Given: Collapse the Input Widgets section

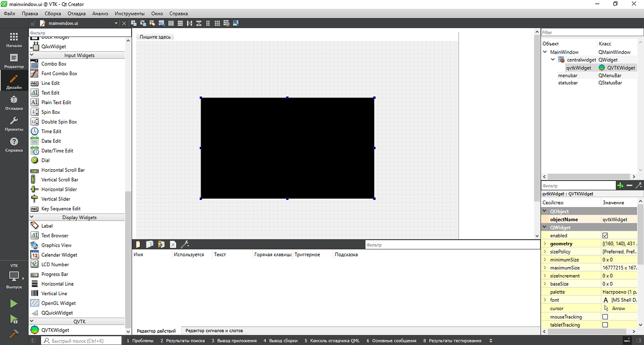Looking at the screenshot, I should [32, 55].
